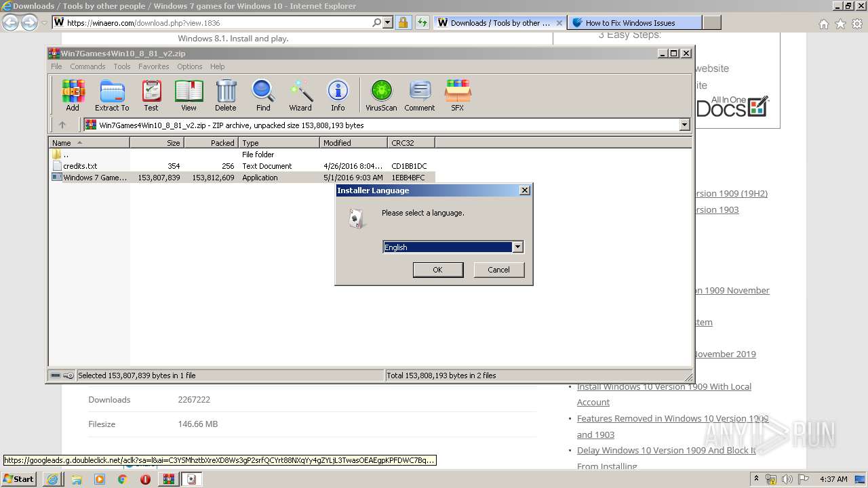Close the Installer Language dialog

pyautogui.click(x=524, y=190)
